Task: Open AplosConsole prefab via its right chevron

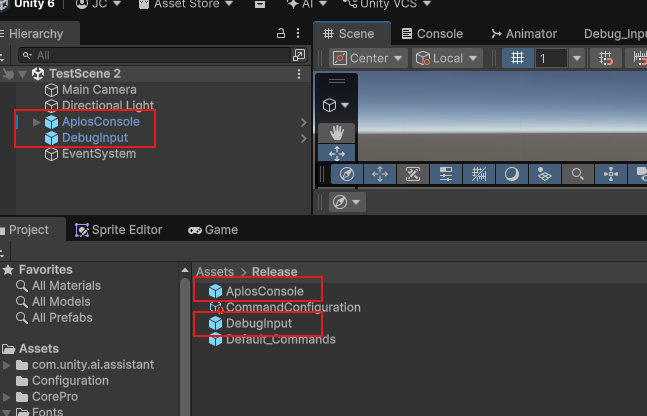Action: click(x=304, y=122)
